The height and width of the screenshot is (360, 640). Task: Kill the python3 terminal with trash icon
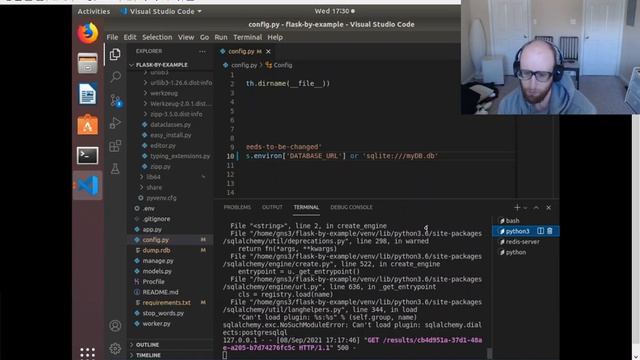[x=550, y=231]
